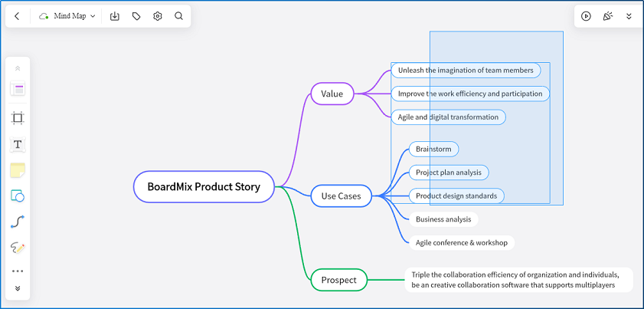Viewport: 644px width, 309px height.
Task: Click node Improve the work efficiency and participation
Action: [470, 94]
